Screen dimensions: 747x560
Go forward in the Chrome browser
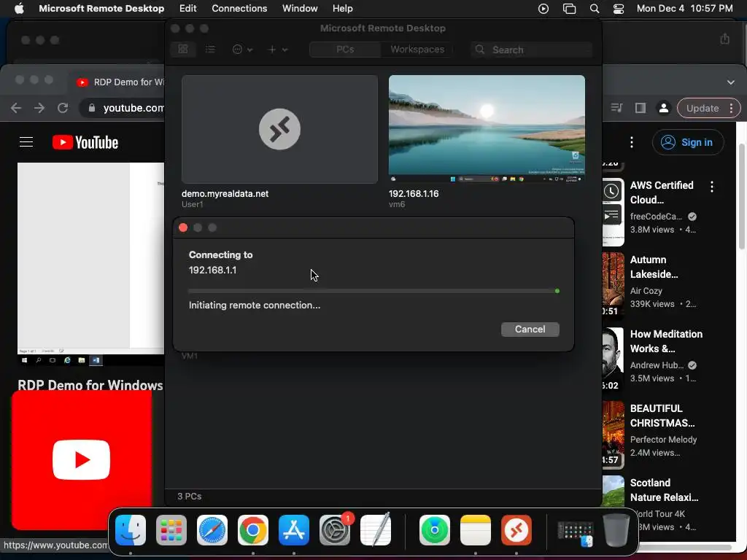click(39, 108)
